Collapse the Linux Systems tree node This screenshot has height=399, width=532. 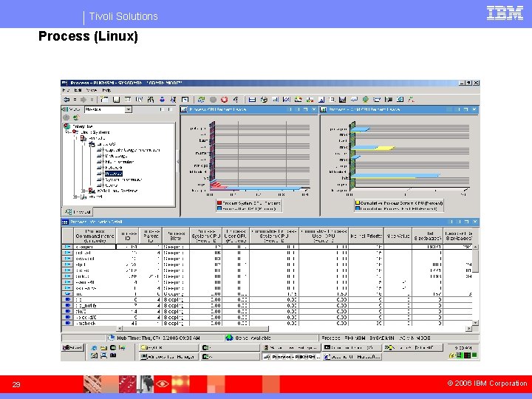click(x=68, y=132)
